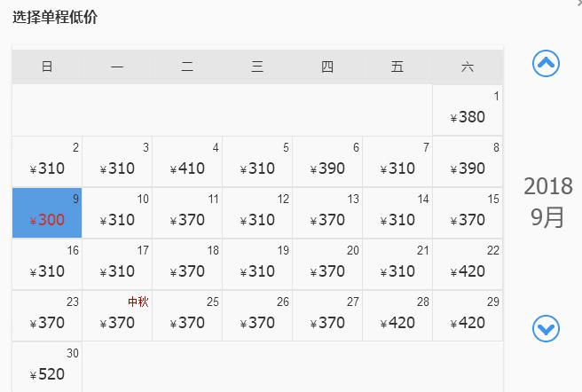Image resolution: width=582 pixels, height=392 pixels.
Task: Select the 中秋 holiday date
Action: [x=117, y=316]
